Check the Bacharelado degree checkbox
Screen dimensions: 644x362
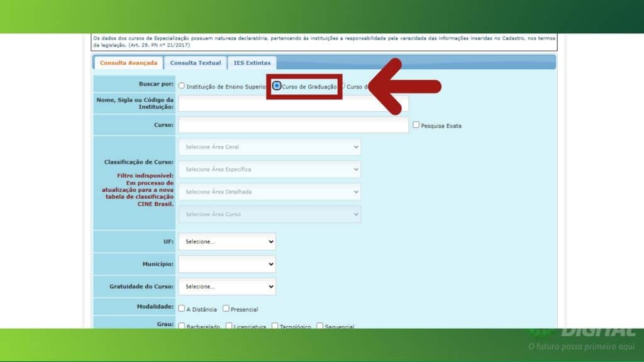point(182,326)
